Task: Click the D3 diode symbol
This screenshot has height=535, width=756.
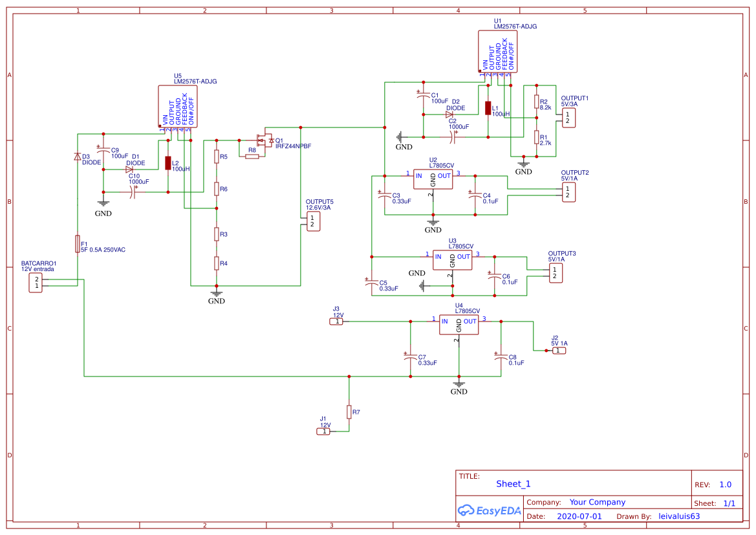Action: (79, 157)
